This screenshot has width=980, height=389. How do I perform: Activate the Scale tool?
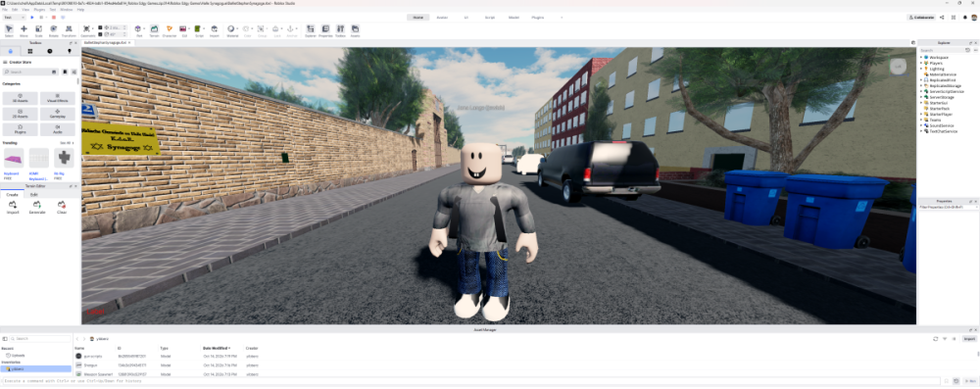(39, 31)
